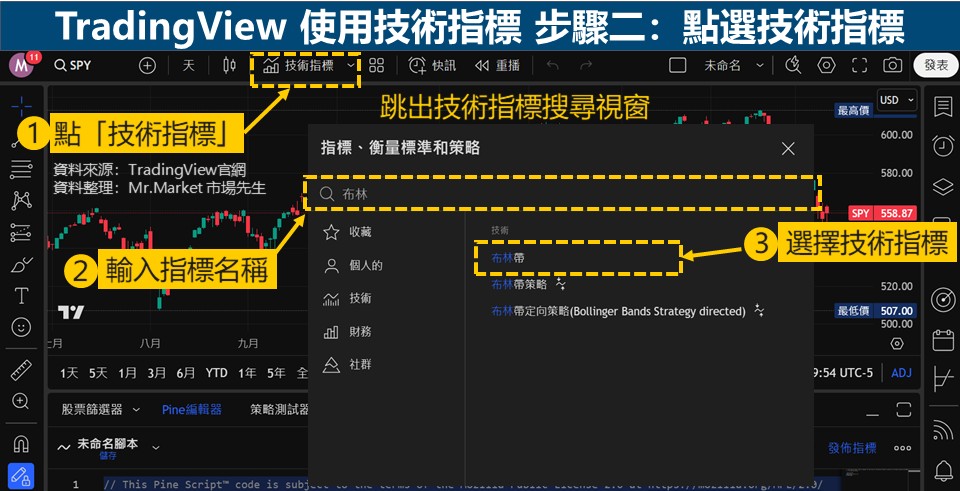The image size is (960, 491).
Task: Open the quick search icon
Action: pyautogui.click(x=793, y=66)
